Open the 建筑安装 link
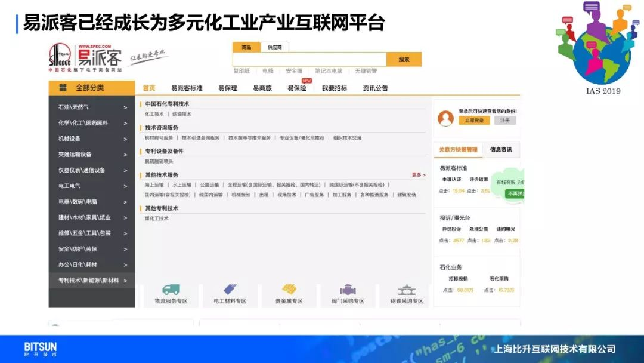The height and width of the screenshot is (363, 644). pos(407,195)
